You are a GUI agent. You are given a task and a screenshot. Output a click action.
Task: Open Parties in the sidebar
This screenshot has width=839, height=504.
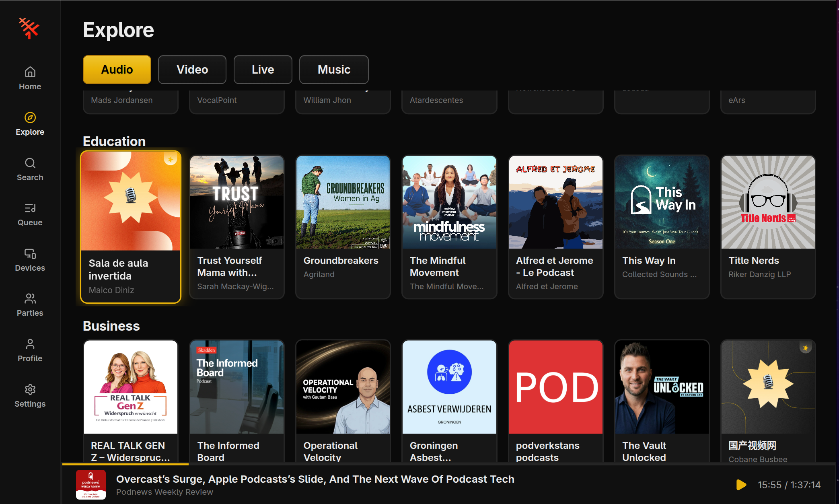[30, 305]
